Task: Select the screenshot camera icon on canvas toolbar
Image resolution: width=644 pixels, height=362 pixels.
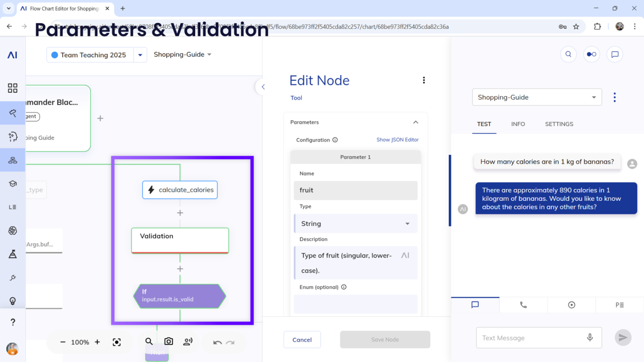Action: click(x=168, y=341)
